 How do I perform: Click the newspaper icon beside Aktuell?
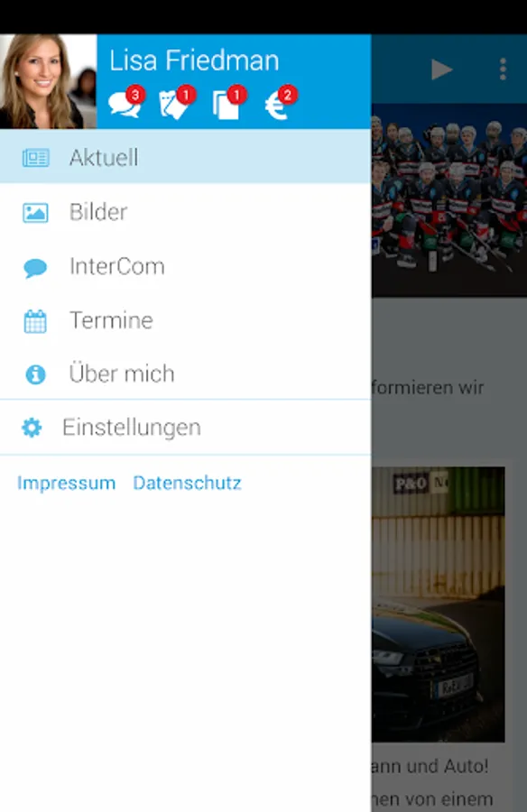pyautogui.click(x=36, y=158)
